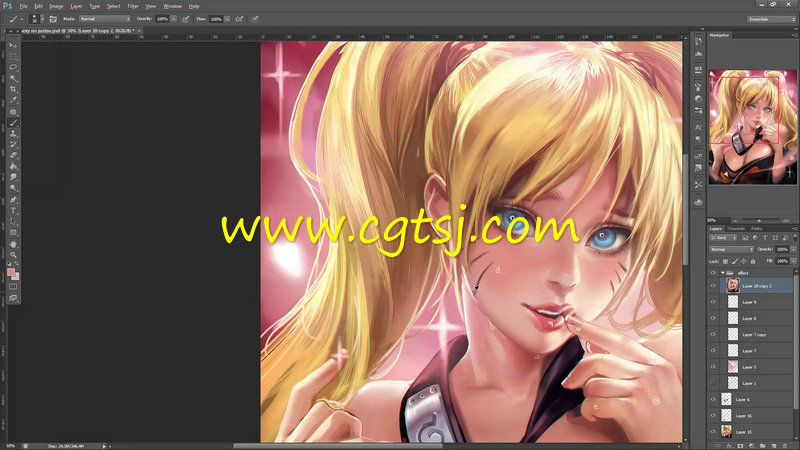Select the Quick Selection tool
The width and height of the screenshot is (800, 450).
pos(13,79)
